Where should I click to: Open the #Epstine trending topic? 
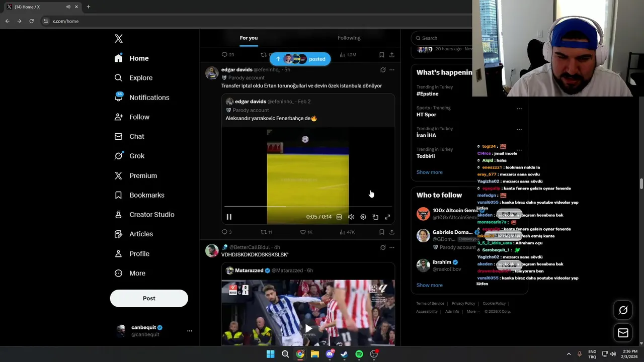(428, 94)
